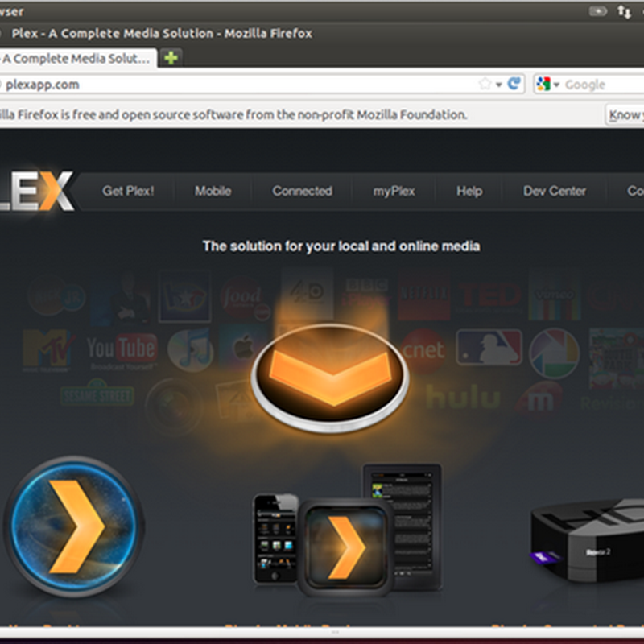Image resolution: width=644 pixels, height=644 pixels.
Task: Go to the Mobile page
Action: 213,191
